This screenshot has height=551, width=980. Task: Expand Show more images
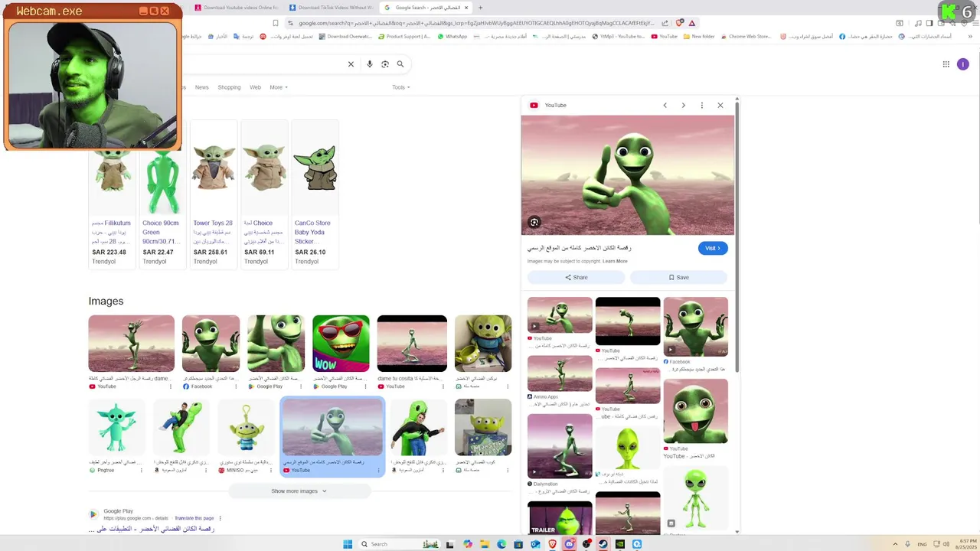click(x=299, y=491)
